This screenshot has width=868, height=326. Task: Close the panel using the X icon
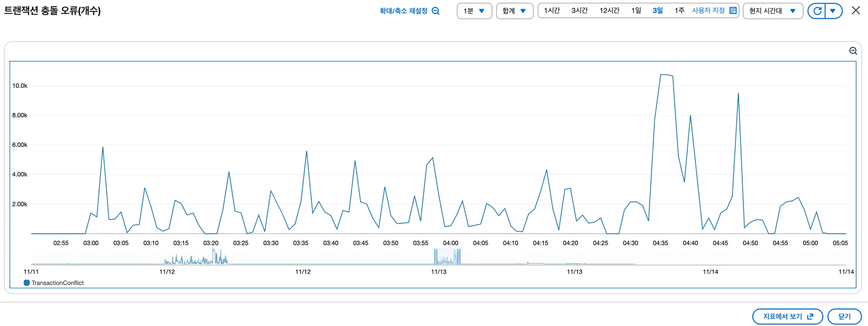(x=856, y=11)
